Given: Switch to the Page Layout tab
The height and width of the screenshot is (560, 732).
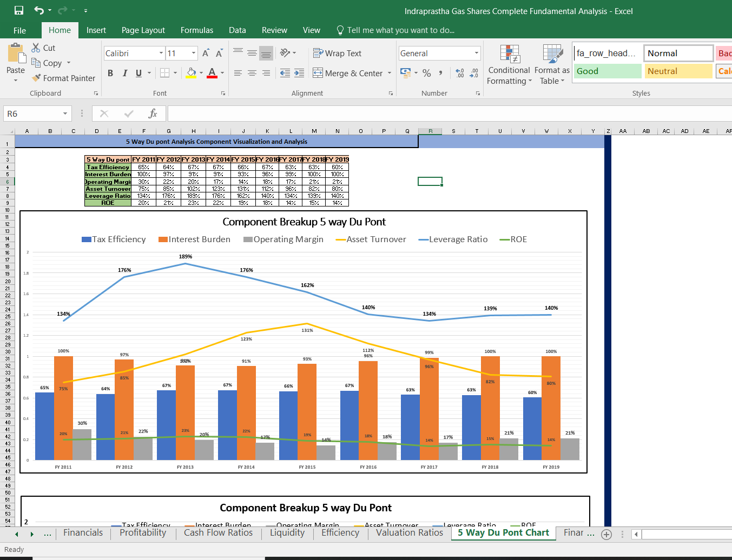Looking at the screenshot, I should pyautogui.click(x=143, y=30).
